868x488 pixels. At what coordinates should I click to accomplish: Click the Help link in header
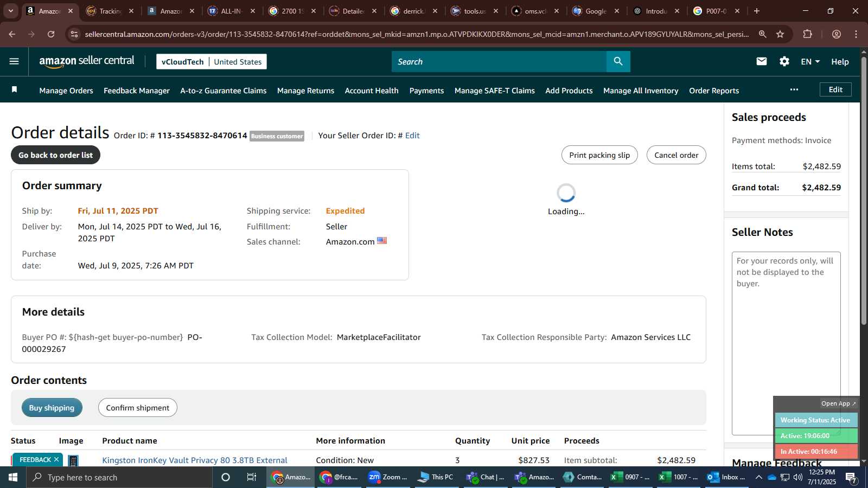coord(840,62)
